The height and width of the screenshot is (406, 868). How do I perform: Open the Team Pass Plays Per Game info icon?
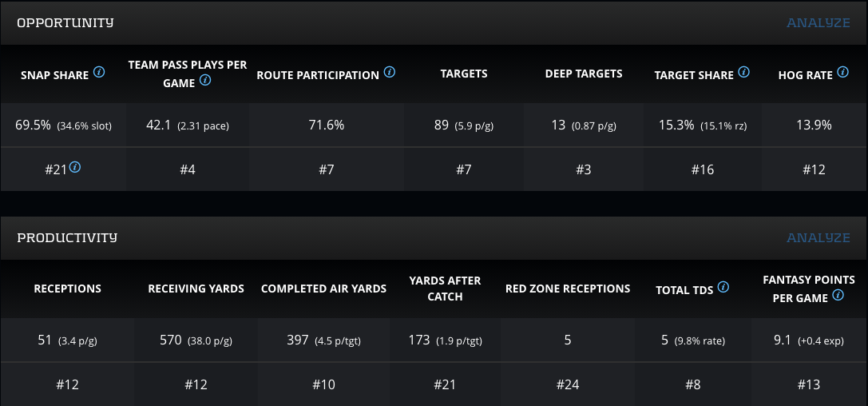(205, 80)
